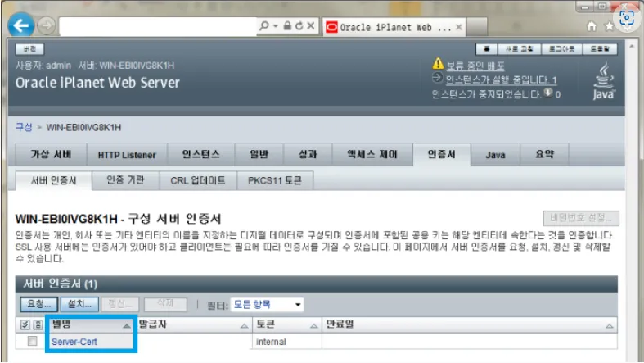Switch to the 가상 서버 tab
Viewport: 644px width, 363px height.
click(51, 155)
